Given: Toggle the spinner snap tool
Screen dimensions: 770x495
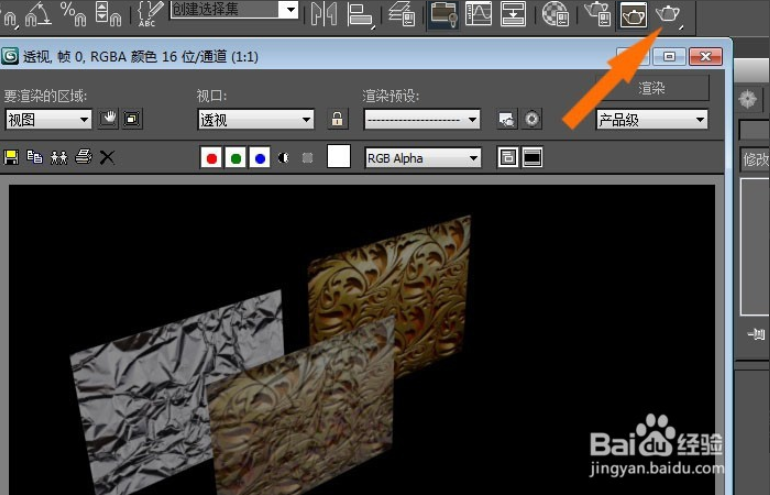Looking at the screenshot, I should pyautogui.click(x=108, y=13).
